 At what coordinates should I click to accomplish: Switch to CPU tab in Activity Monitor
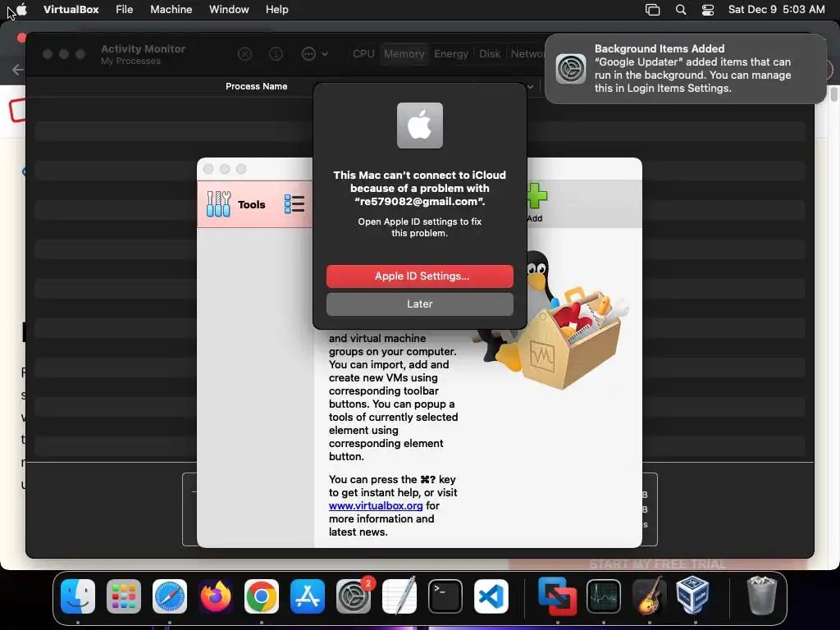pos(363,53)
